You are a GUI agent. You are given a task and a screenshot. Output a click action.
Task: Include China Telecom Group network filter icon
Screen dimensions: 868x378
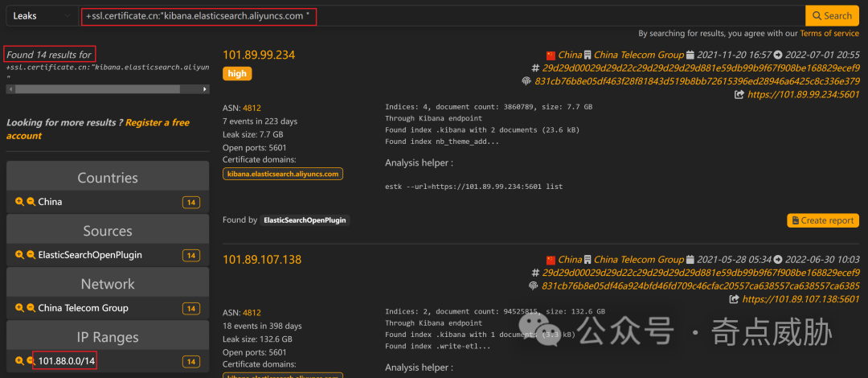(x=19, y=307)
